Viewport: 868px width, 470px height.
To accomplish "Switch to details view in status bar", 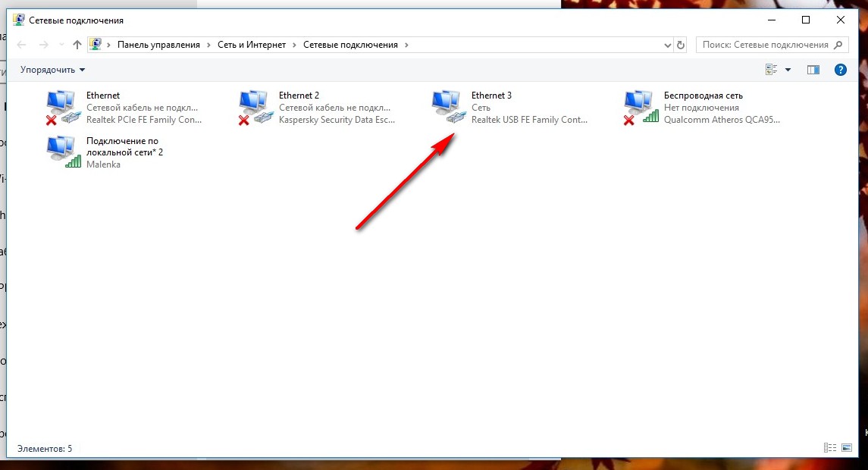I will click(830, 448).
